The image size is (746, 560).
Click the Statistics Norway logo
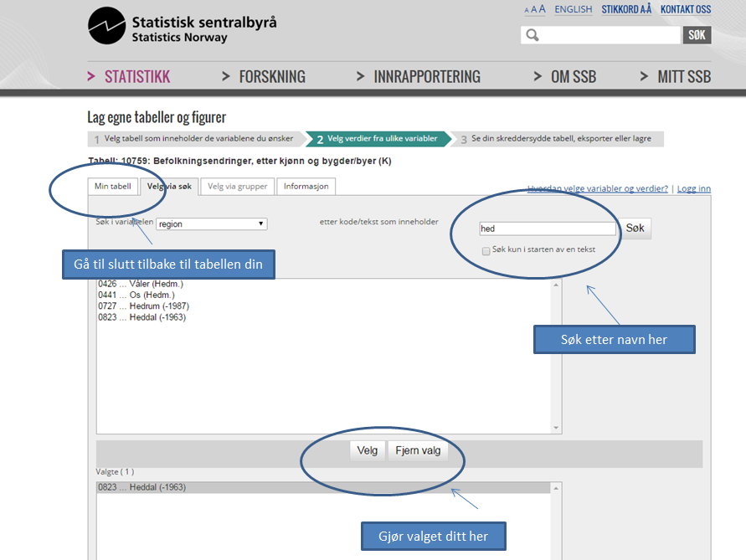tap(182, 27)
